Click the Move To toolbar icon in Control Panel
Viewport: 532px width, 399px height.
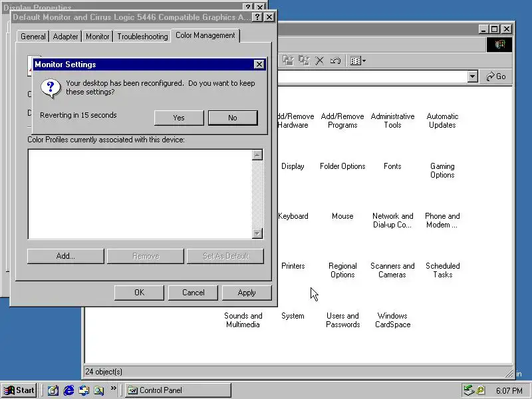tap(288, 61)
